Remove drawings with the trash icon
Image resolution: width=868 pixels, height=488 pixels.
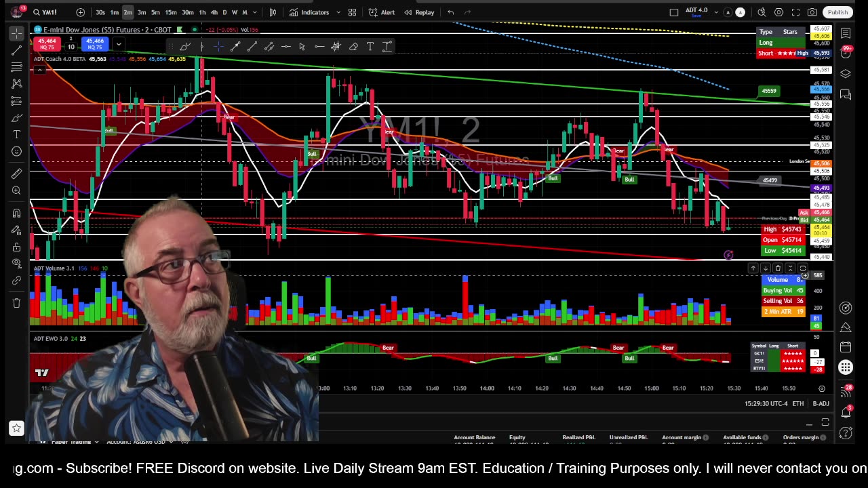point(16,303)
